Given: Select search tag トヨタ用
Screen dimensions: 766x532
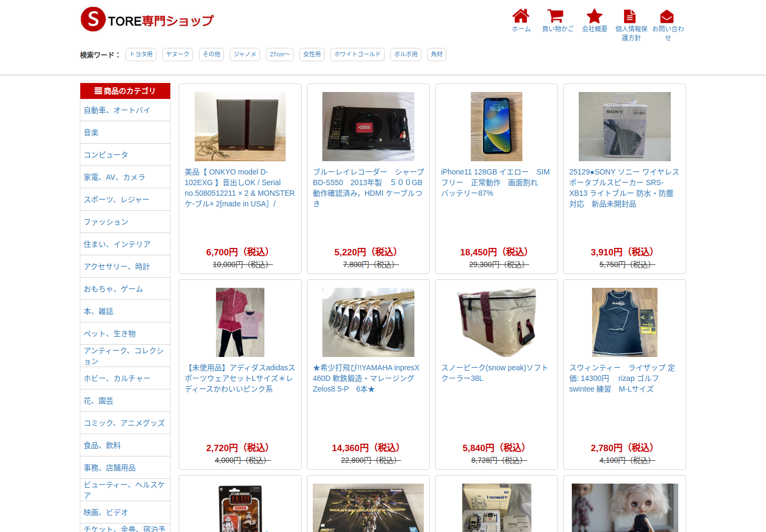Looking at the screenshot, I should pyautogui.click(x=141, y=54).
